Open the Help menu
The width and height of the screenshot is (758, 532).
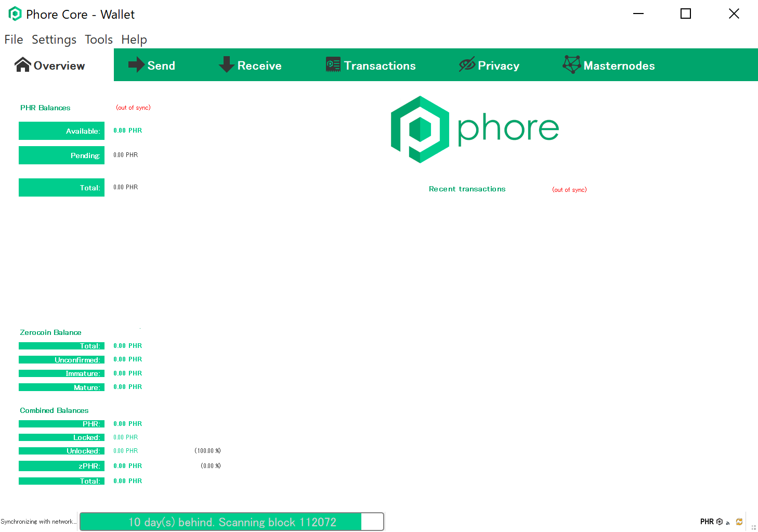134,40
